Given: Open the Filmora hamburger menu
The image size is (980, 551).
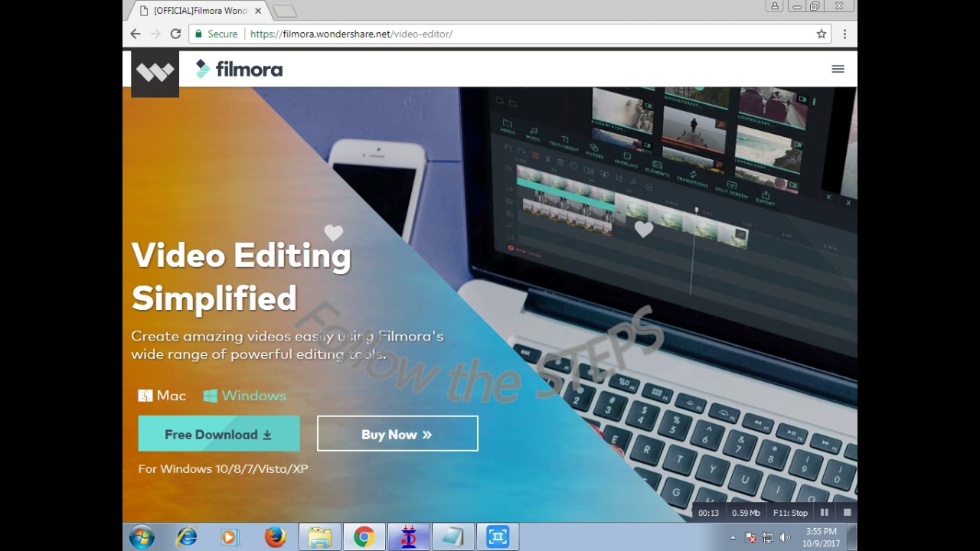Looking at the screenshot, I should tap(838, 69).
